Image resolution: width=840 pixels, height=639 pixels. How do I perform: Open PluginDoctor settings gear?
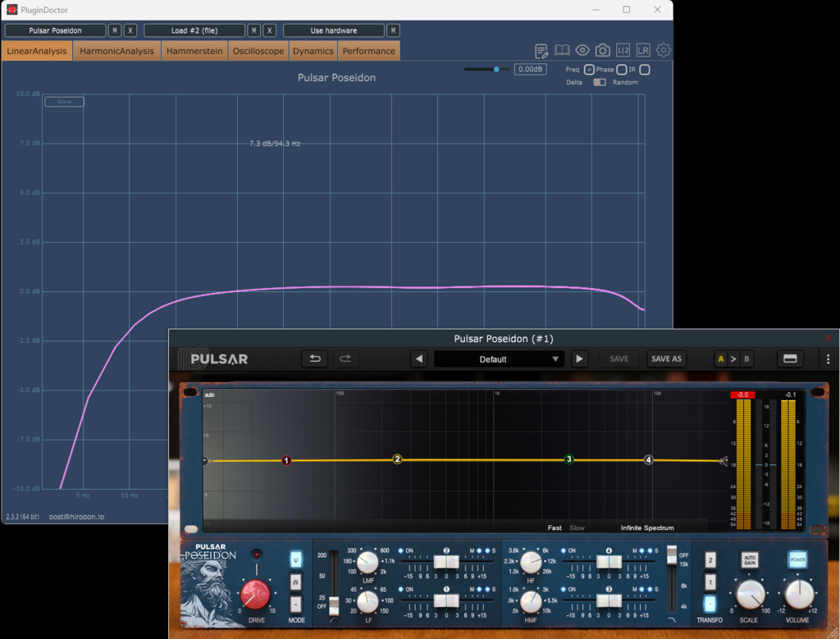pyautogui.click(x=663, y=50)
